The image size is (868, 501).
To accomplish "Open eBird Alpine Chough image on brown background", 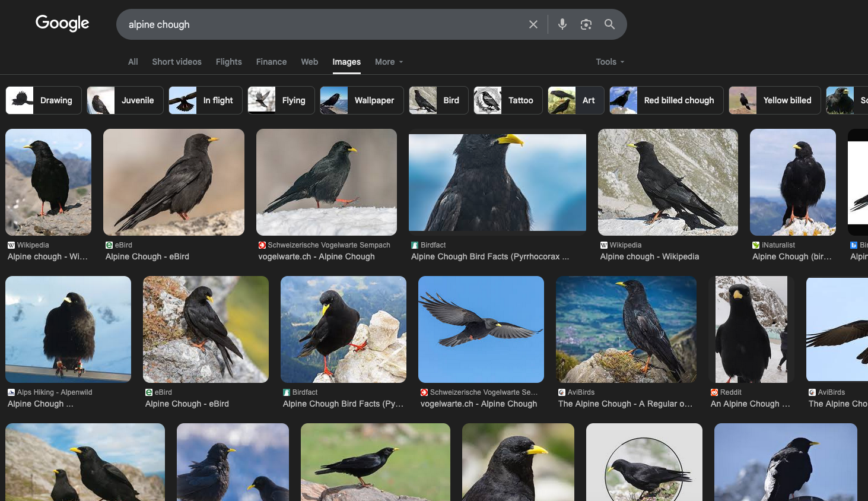I will (174, 182).
